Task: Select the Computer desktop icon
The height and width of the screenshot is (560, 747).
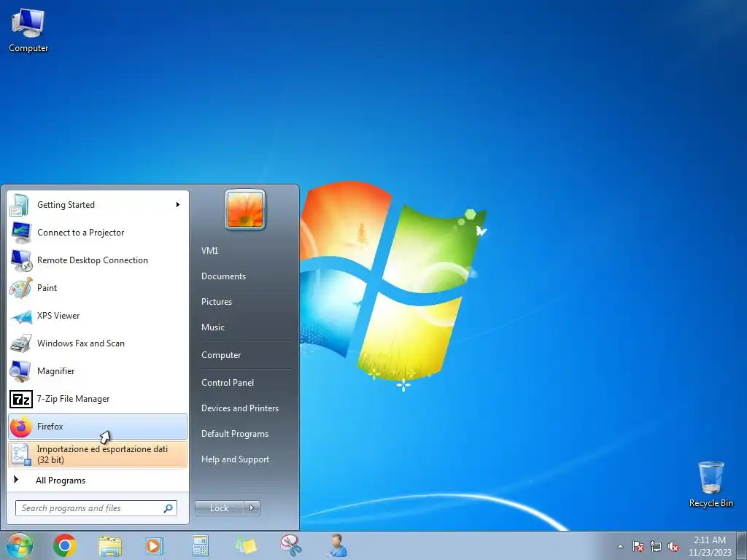Action: [x=28, y=31]
